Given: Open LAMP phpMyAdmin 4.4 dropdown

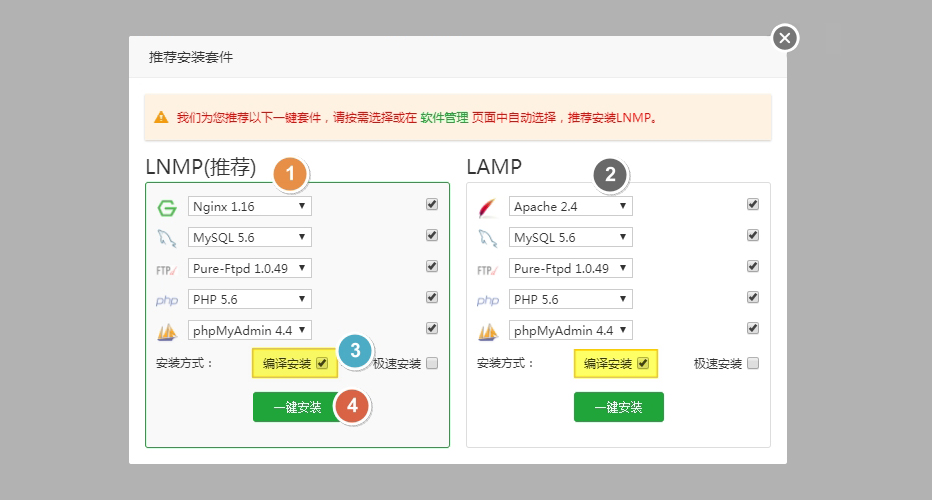Looking at the screenshot, I should (571, 330).
